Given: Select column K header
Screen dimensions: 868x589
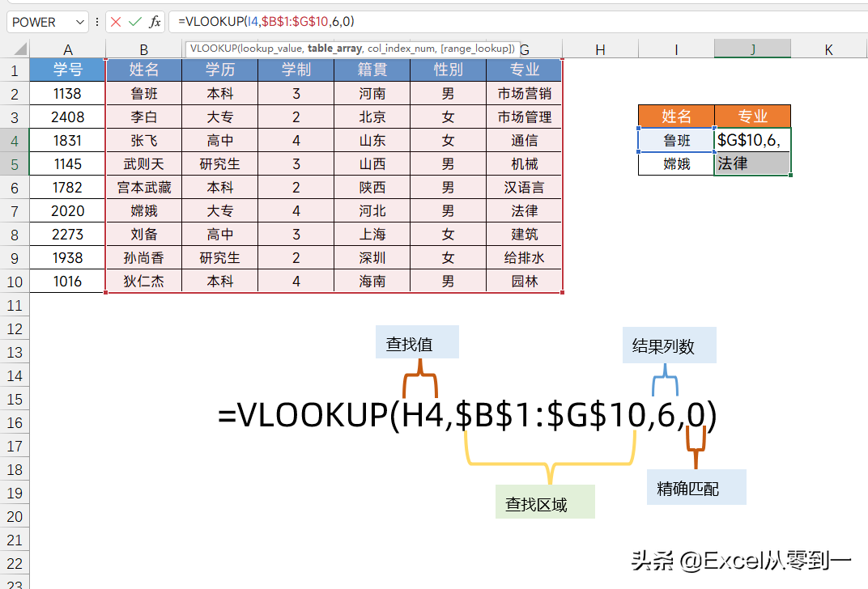Looking at the screenshot, I should point(828,50).
